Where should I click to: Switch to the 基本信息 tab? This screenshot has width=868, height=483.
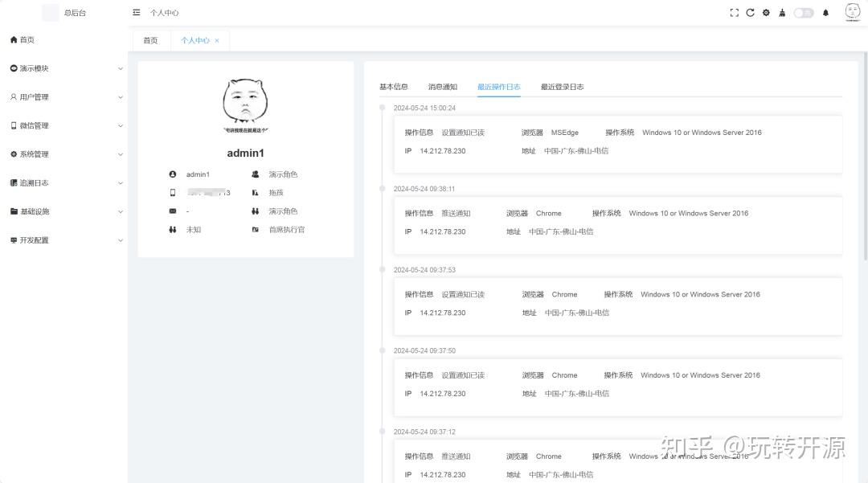pyautogui.click(x=393, y=85)
